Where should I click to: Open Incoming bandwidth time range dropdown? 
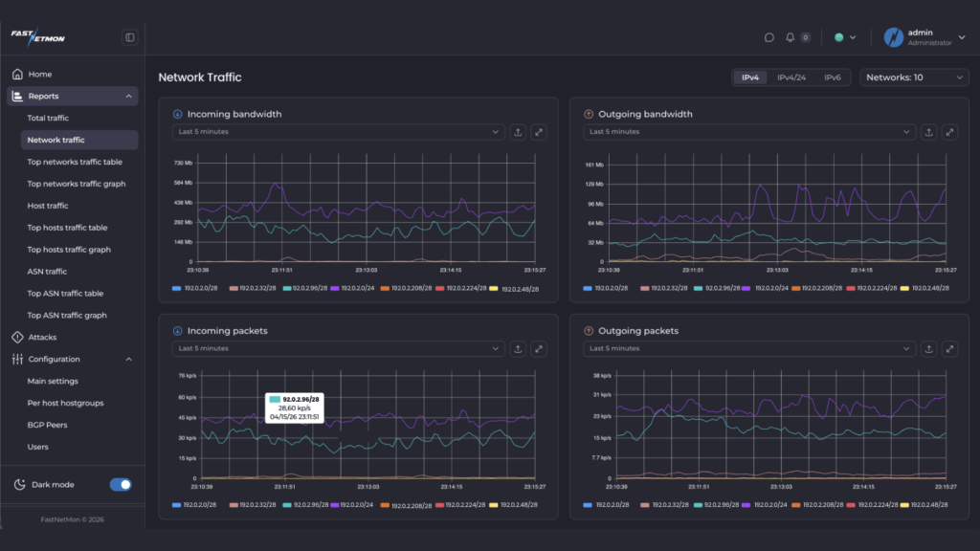[x=339, y=132]
